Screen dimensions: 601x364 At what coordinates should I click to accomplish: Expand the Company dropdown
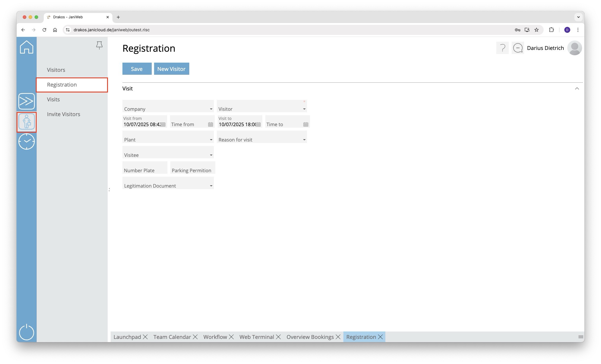pos(211,109)
